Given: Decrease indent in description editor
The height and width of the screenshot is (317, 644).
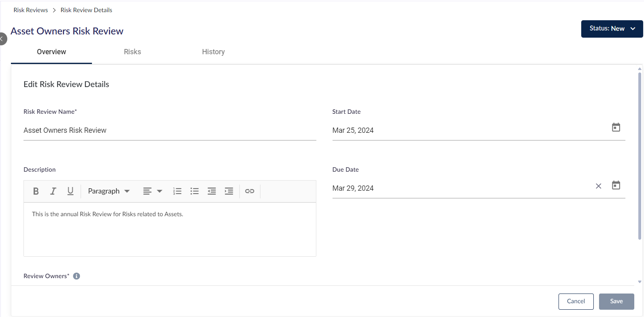Looking at the screenshot, I should [212, 191].
